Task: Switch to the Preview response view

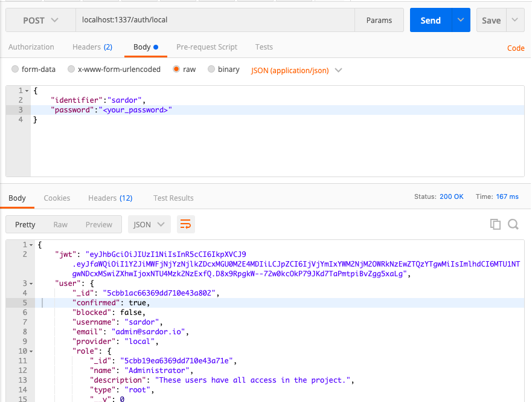Action: click(98, 224)
